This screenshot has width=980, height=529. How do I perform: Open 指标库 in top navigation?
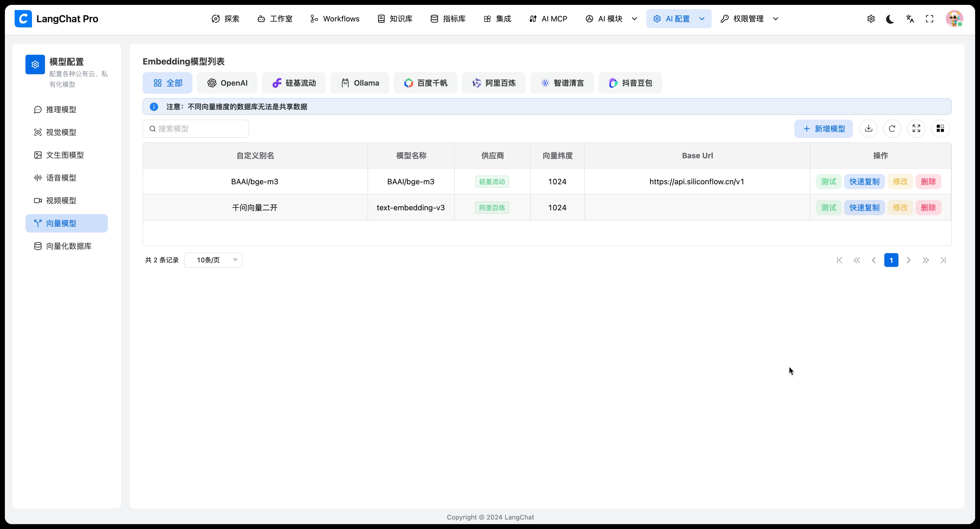click(448, 19)
